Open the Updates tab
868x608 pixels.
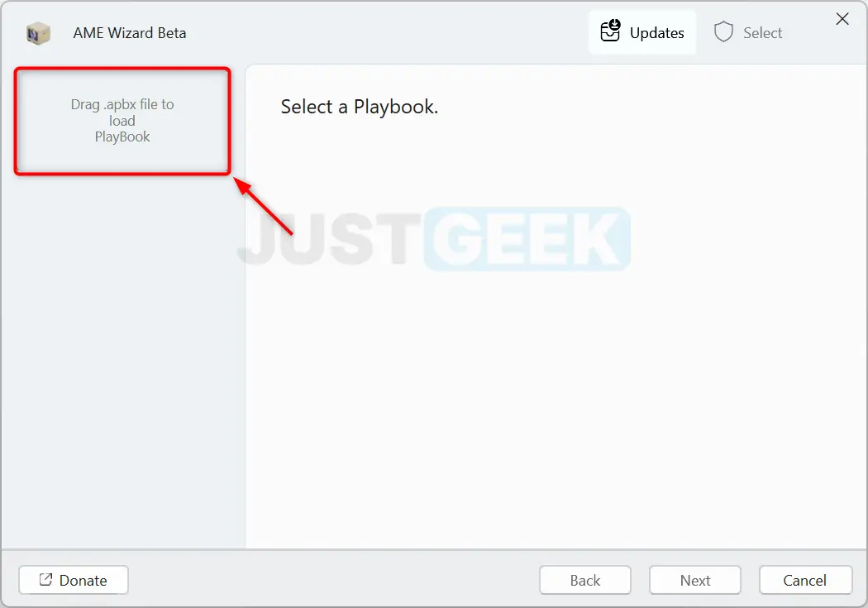coord(642,32)
